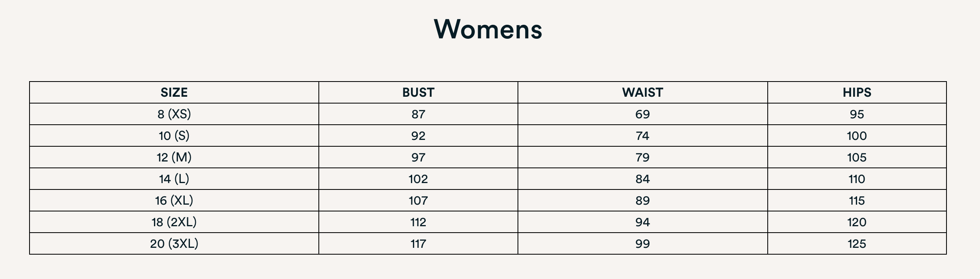Click waist value 89 for size XL

coord(642,200)
